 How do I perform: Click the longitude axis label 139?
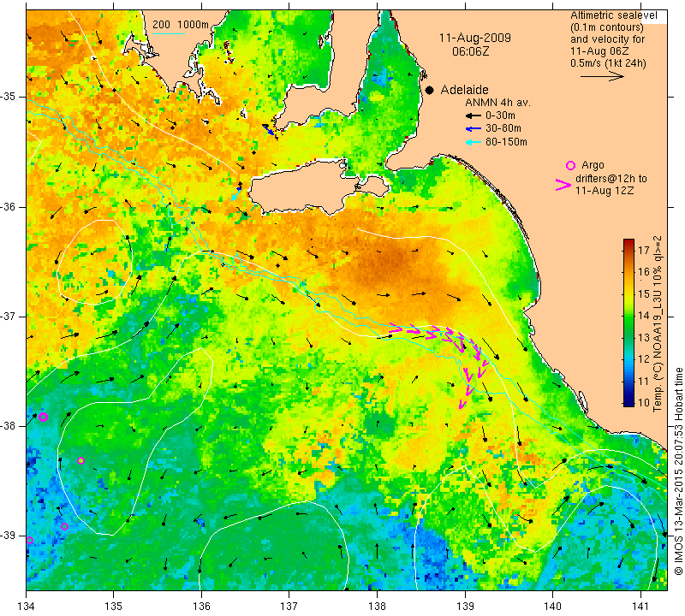click(x=465, y=607)
